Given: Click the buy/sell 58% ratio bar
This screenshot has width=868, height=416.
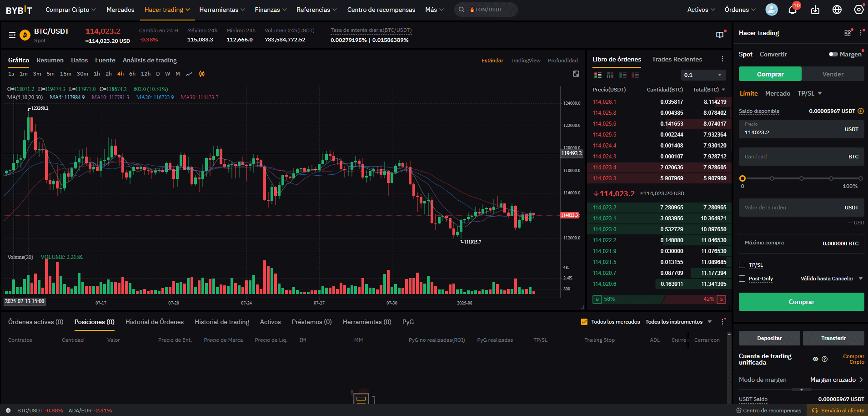Looking at the screenshot, I should (659, 299).
